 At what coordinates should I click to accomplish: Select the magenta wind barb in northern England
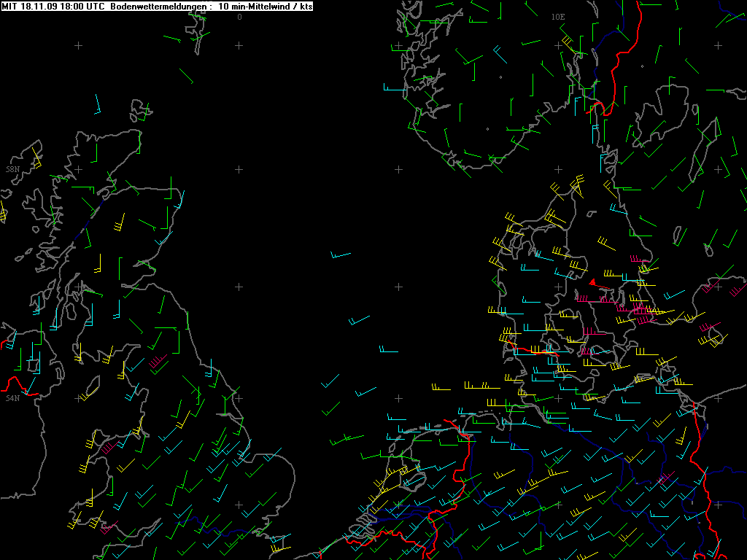158,360
